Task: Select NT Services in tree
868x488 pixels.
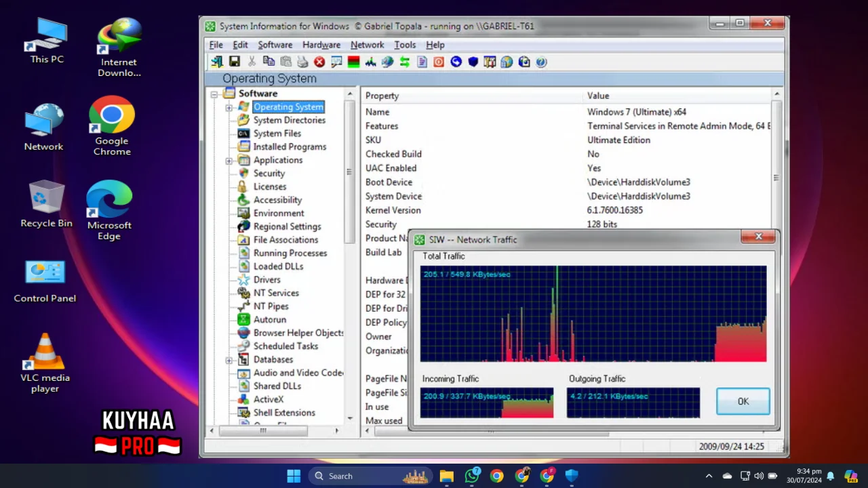Action: pos(276,293)
